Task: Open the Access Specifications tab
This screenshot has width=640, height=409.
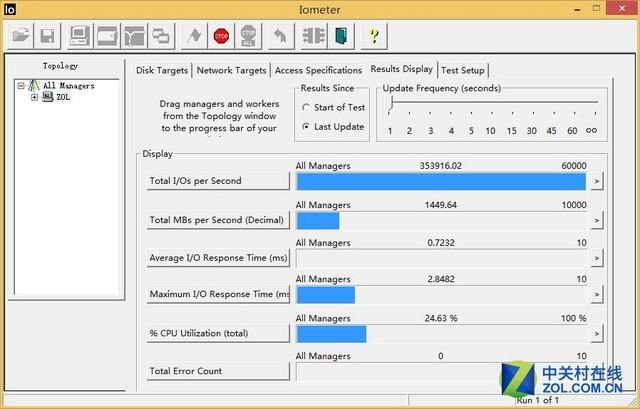Action: [x=318, y=70]
